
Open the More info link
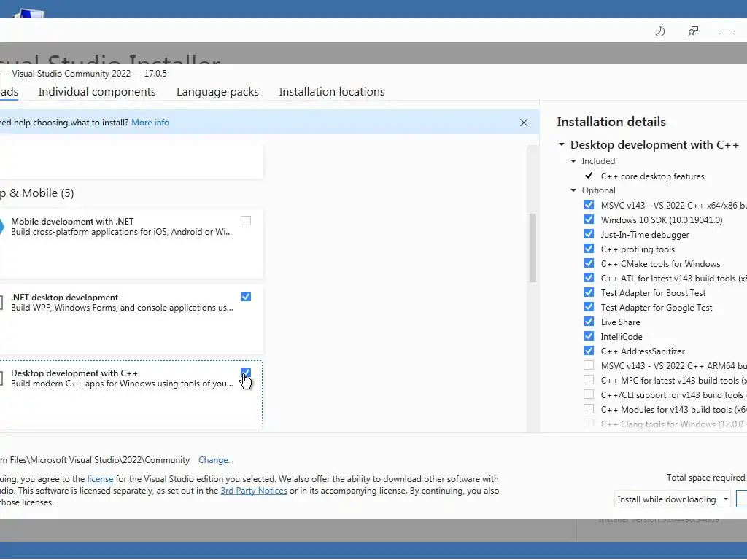pos(150,122)
